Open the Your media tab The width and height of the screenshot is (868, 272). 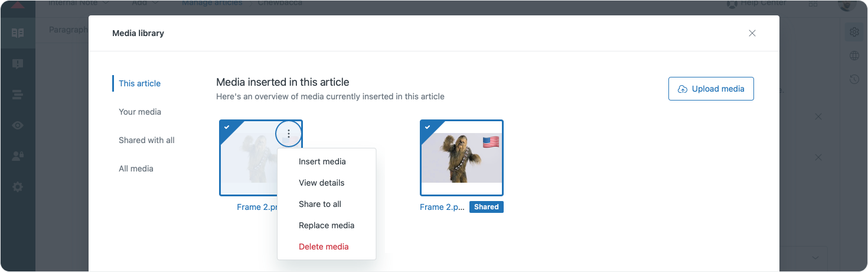140,112
